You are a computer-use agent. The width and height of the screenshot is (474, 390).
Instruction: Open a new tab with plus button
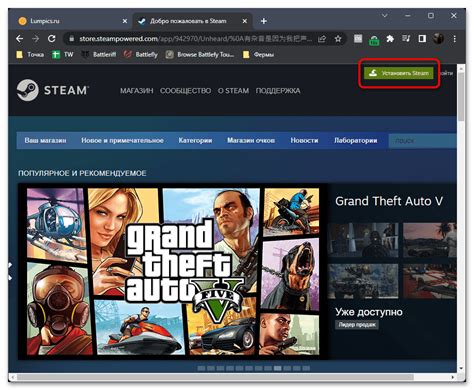point(264,21)
